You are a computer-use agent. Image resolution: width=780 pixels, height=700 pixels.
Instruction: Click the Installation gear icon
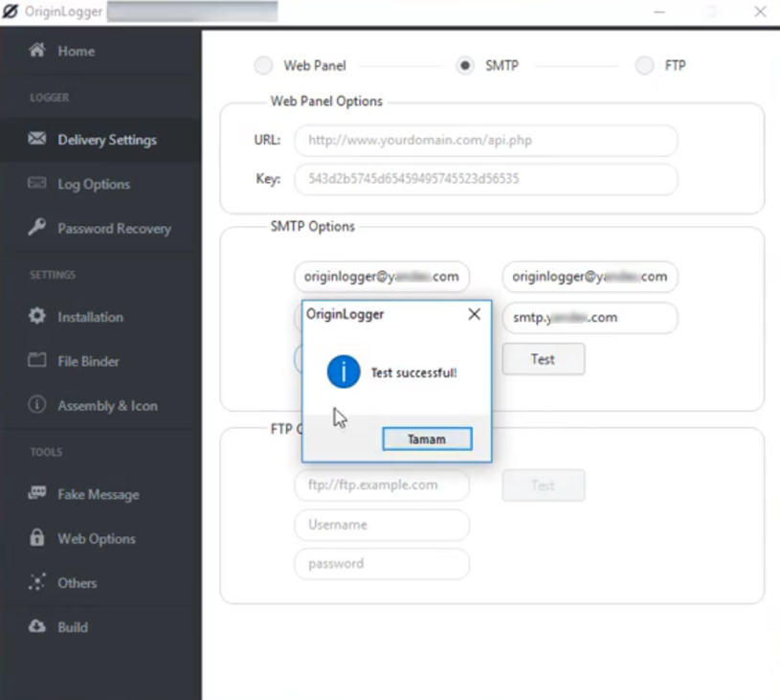click(37, 316)
